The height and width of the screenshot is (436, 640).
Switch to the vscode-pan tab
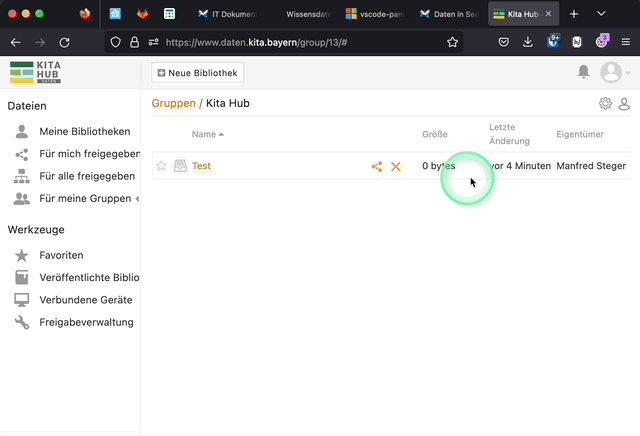point(376,14)
